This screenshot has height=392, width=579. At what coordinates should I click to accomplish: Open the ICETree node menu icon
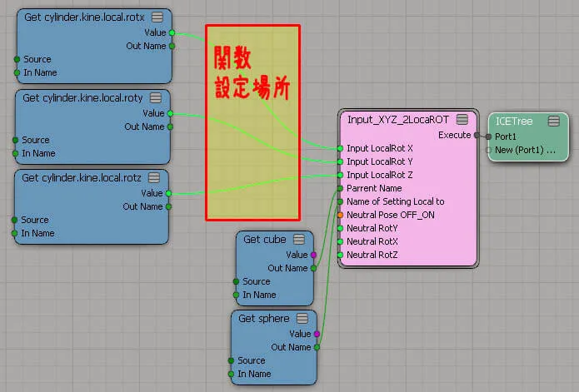pos(553,121)
